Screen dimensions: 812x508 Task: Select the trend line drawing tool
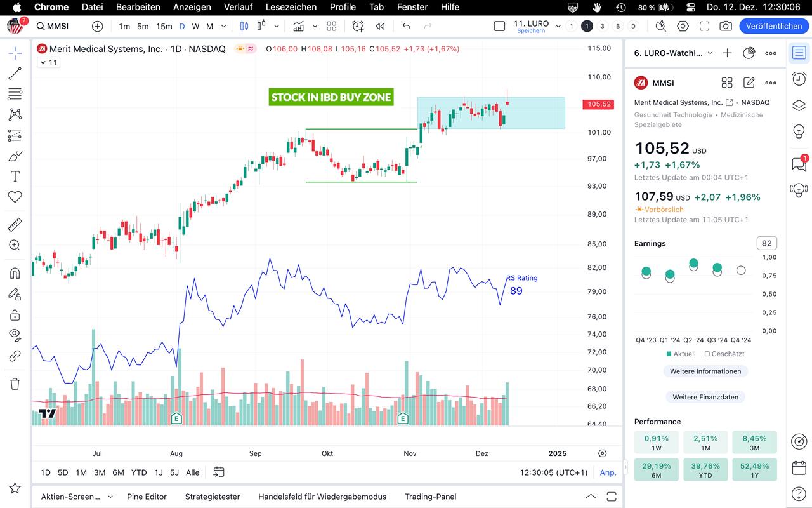[15, 73]
